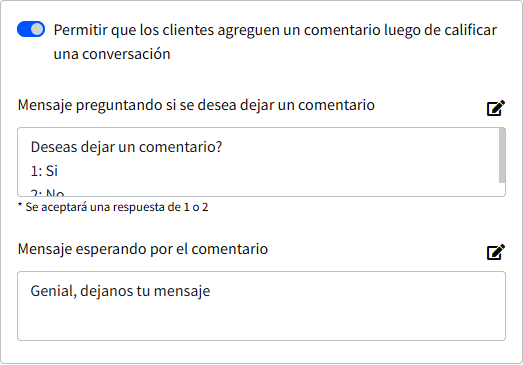Click the scrollbar track below the thumb
The width and height of the screenshot is (523, 365).
(502, 189)
